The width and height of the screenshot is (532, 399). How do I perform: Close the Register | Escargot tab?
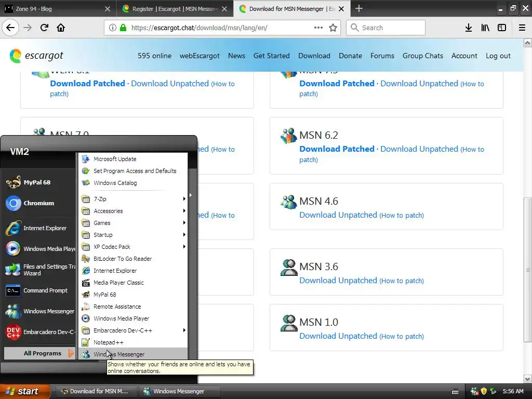tap(224, 9)
